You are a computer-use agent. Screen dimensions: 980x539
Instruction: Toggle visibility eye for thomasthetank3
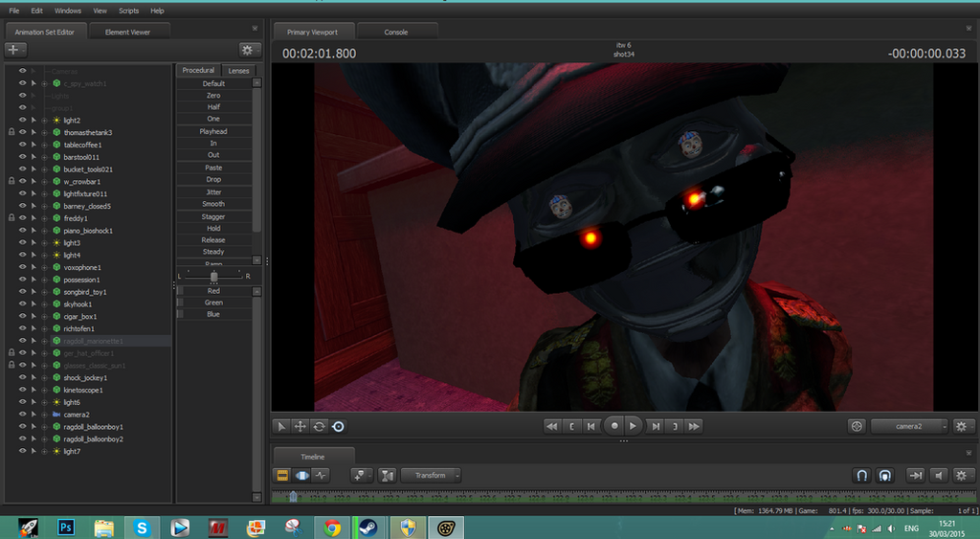tap(23, 132)
